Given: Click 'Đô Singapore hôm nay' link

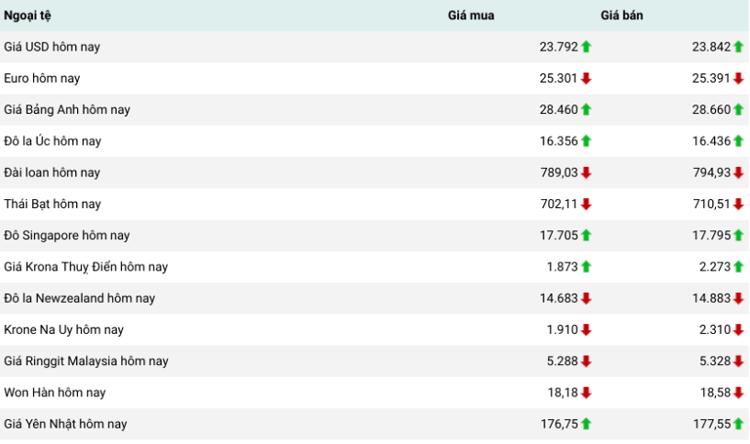Looking at the screenshot, I should click(67, 236).
